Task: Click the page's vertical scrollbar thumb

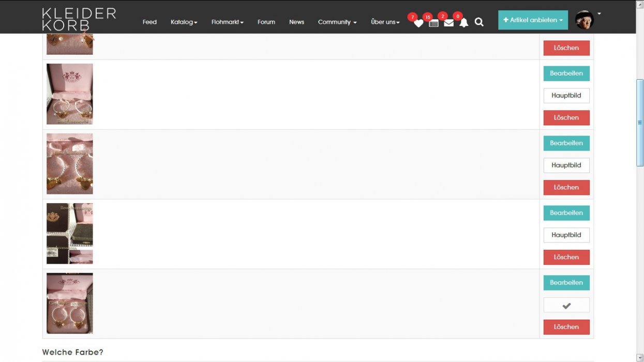Action: click(x=640, y=123)
